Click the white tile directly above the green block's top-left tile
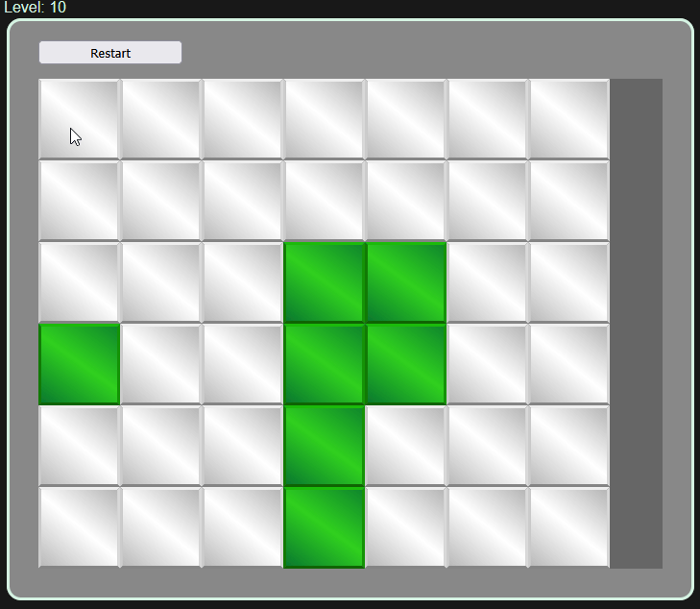The height and width of the screenshot is (609, 700). pyautogui.click(x=325, y=201)
